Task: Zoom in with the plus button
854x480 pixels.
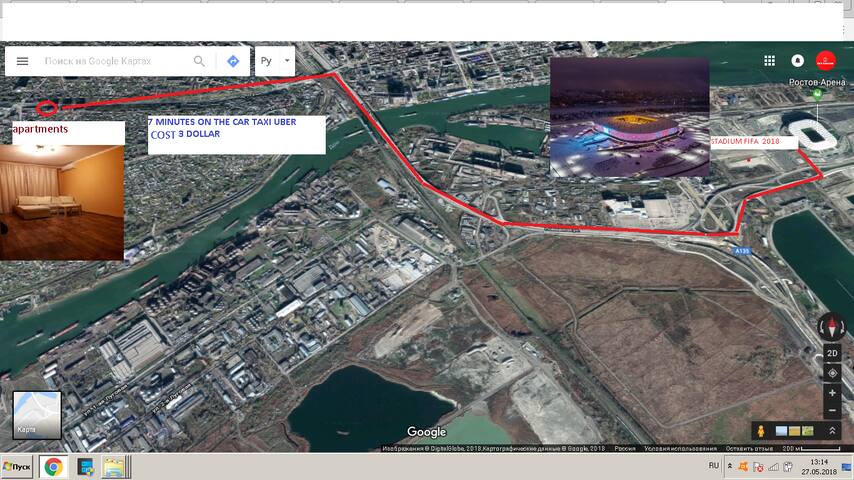Action: tap(832, 393)
